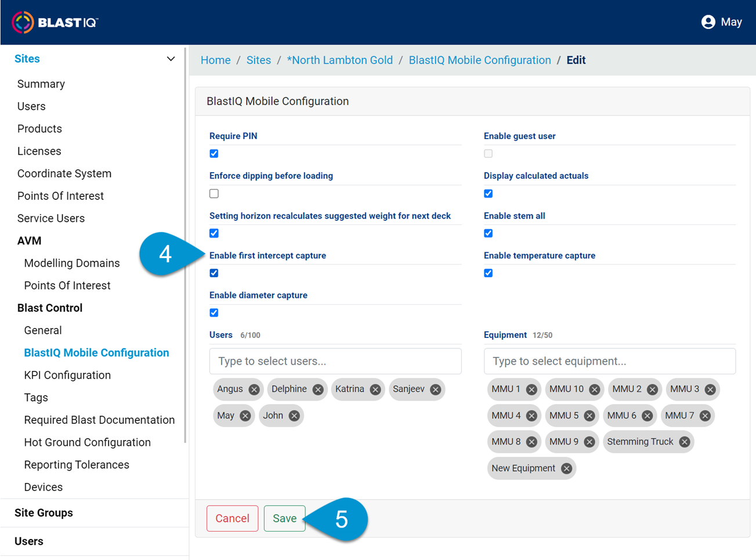Open Devices in the sidebar
The height and width of the screenshot is (560, 756).
(x=44, y=488)
